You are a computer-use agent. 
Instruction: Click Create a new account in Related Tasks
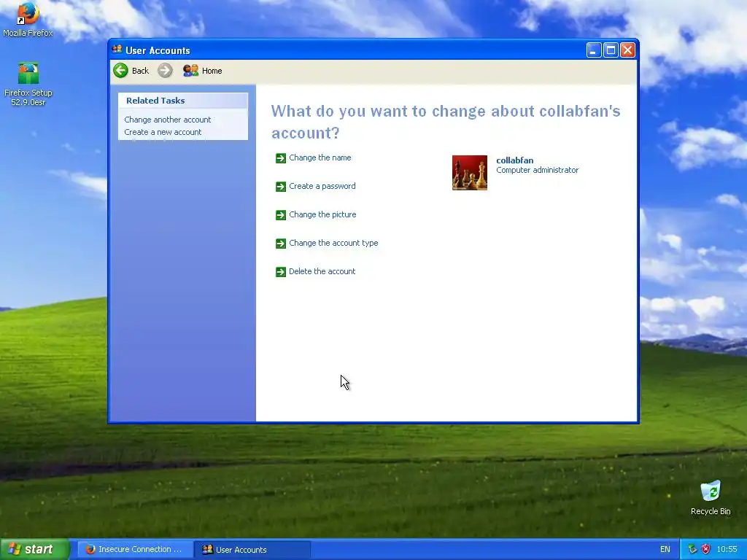point(163,132)
